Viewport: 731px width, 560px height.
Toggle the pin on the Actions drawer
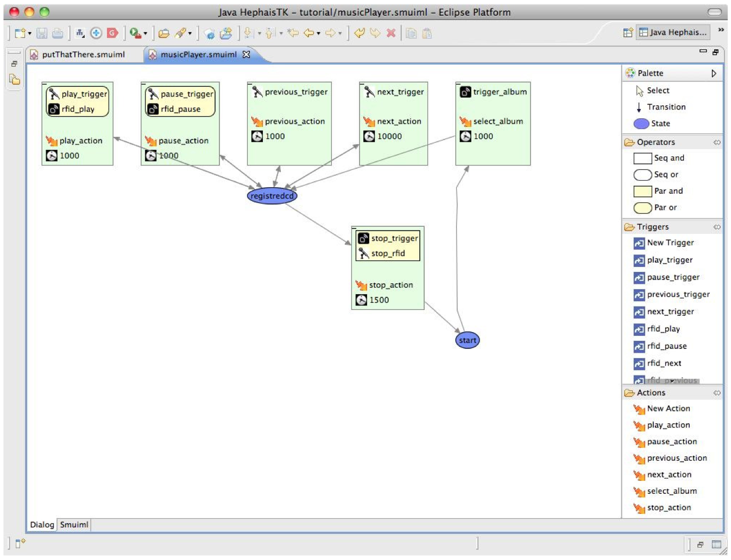717,393
